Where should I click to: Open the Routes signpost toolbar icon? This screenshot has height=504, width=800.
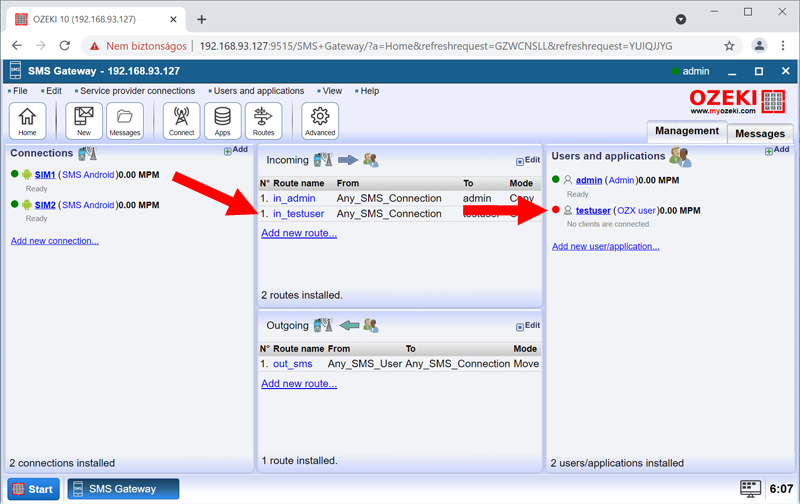263,121
